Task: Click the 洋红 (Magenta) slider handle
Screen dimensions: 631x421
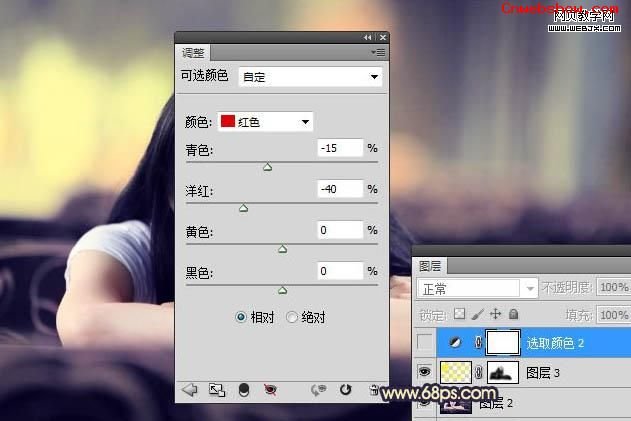Action: coord(243,208)
